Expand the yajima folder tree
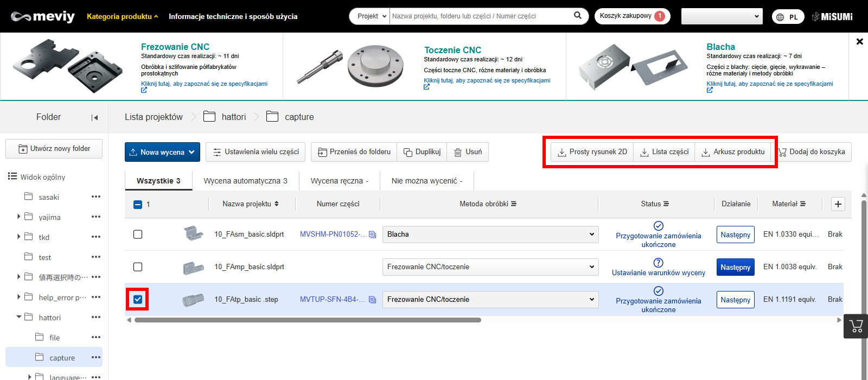868x380 pixels. [x=19, y=217]
